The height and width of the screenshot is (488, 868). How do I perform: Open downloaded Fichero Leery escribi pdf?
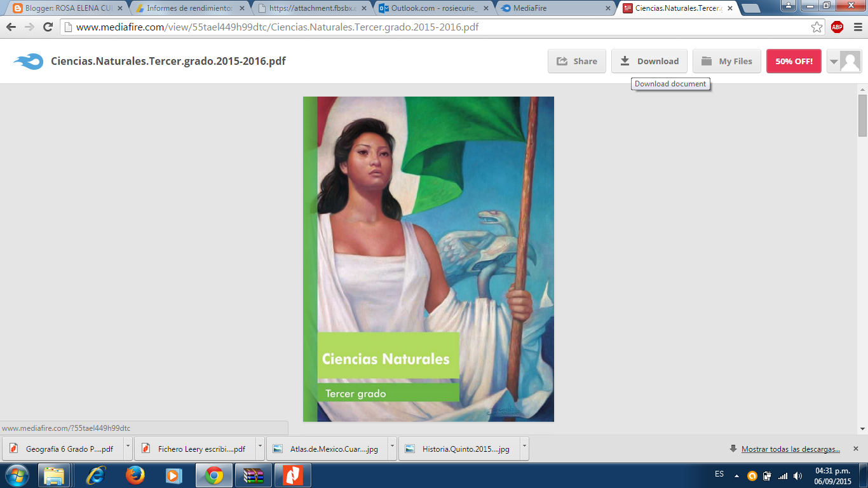(194, 449)
